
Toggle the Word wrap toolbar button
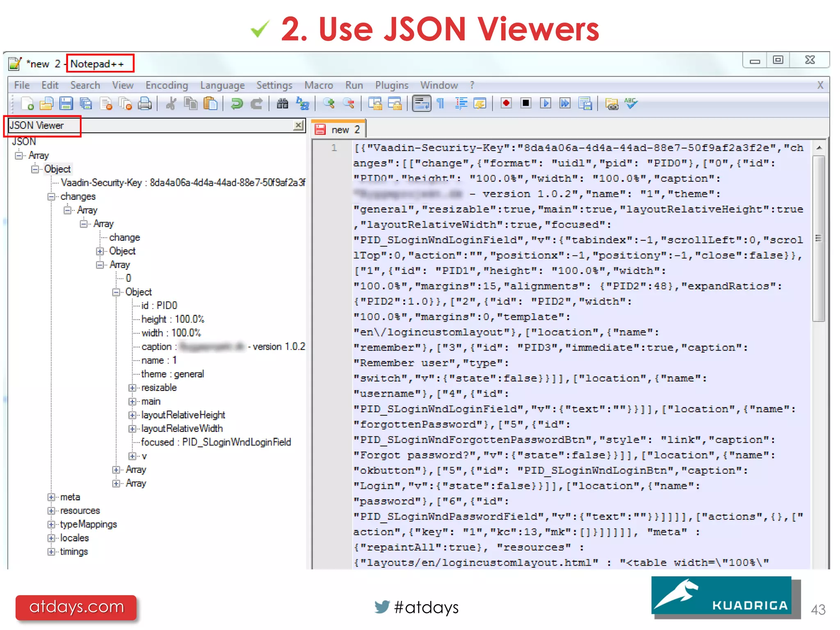(x=421, y=103)
